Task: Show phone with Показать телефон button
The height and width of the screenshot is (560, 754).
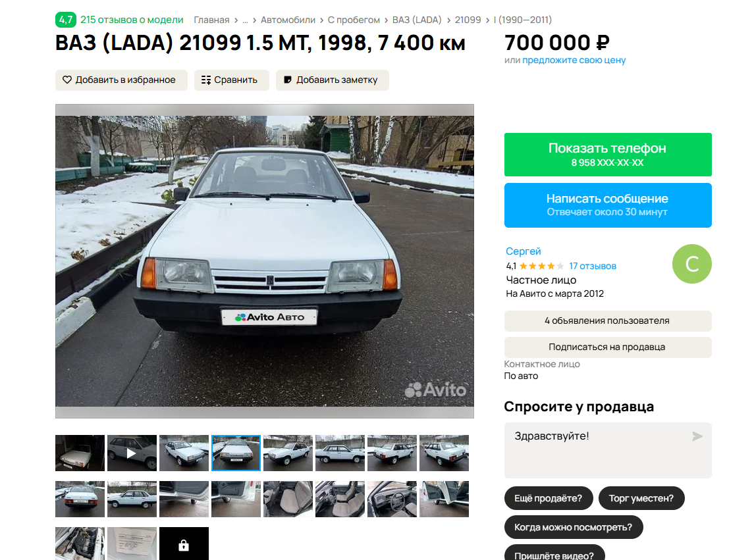Action: 608,155
